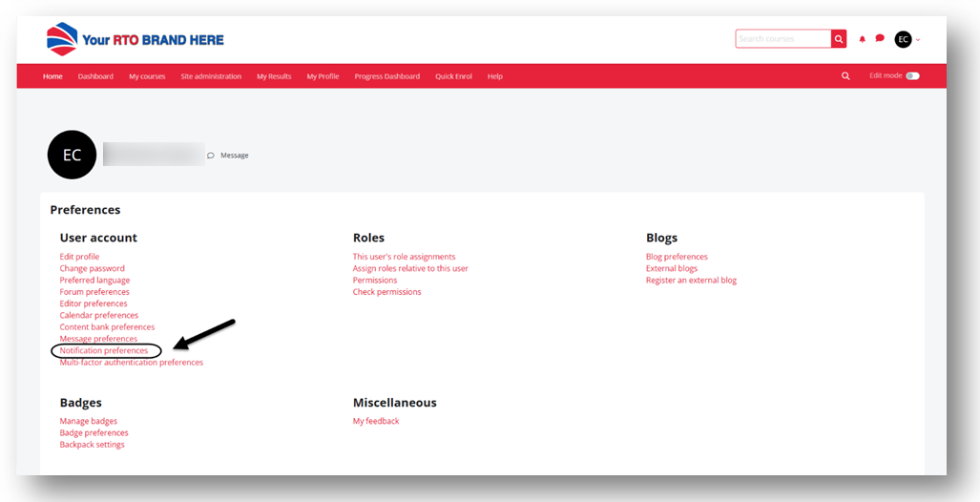980x502 pixels.
Task: Click the Your RTO Brand Here logo
Action: [x=136, y=39]
